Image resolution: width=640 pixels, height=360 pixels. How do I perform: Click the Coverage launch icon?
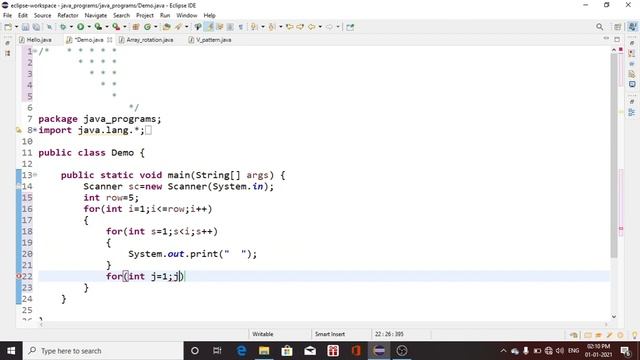(x=98, y=27)
